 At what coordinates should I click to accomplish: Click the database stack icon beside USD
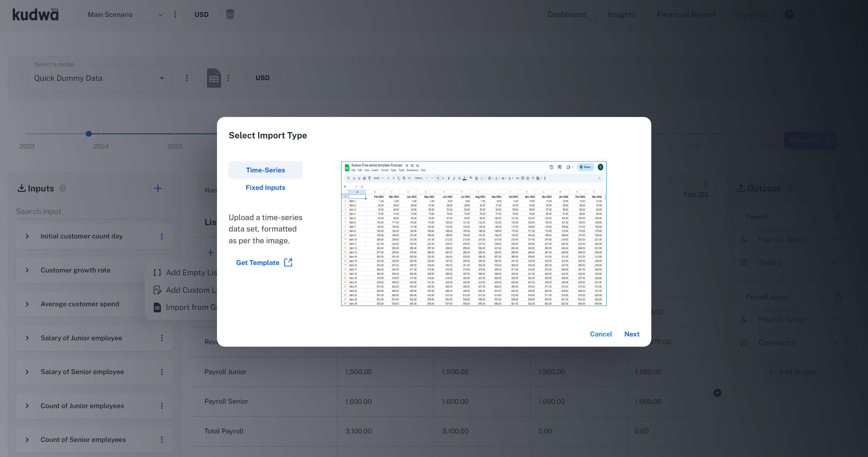pyautogui.click(x=230, y=14)
